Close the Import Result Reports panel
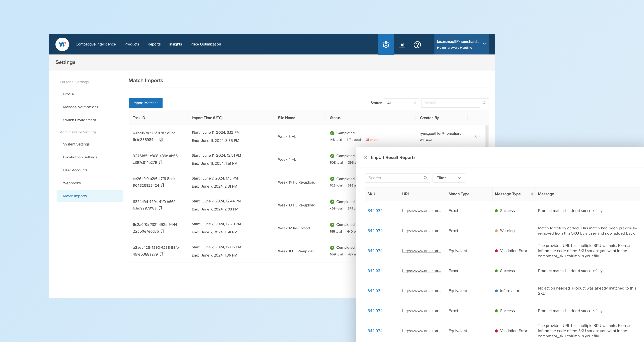This screenshot has height=342, width=644. pyautogui.click(x=365, y=157)
